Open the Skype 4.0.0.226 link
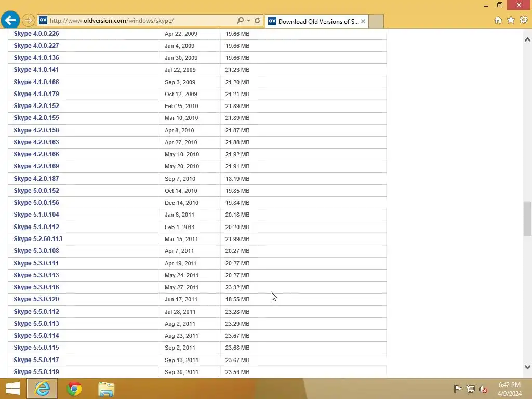The image size is (532, 399). (36, 34)
